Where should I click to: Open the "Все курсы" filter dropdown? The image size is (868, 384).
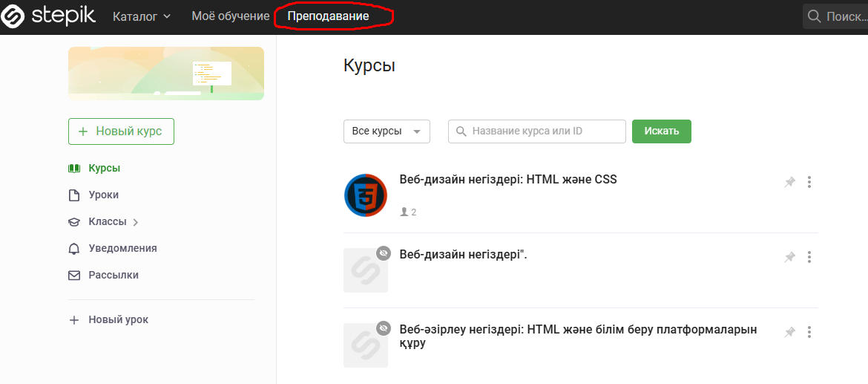[387, 131]
